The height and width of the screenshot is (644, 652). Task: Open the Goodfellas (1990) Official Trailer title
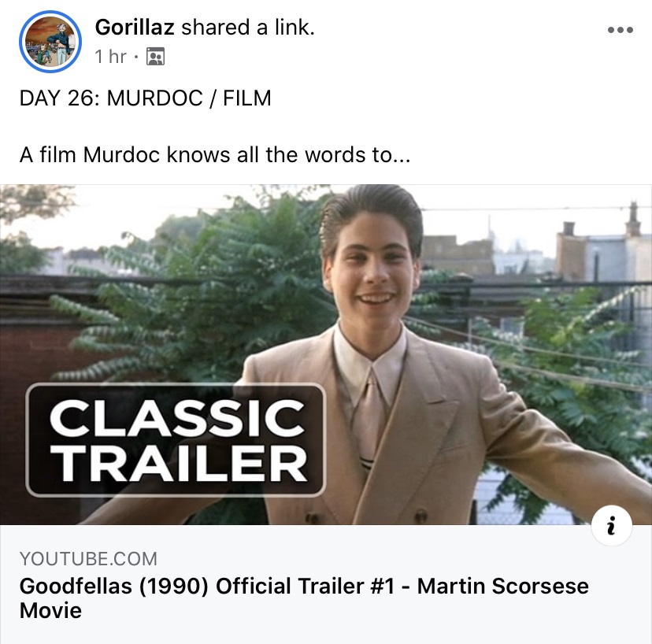pos(304,598)
